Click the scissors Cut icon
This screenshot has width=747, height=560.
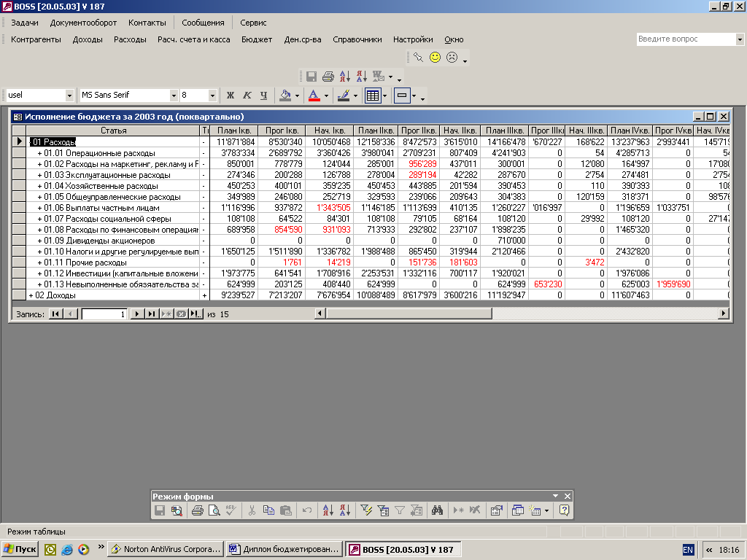(x=252, y=511)
